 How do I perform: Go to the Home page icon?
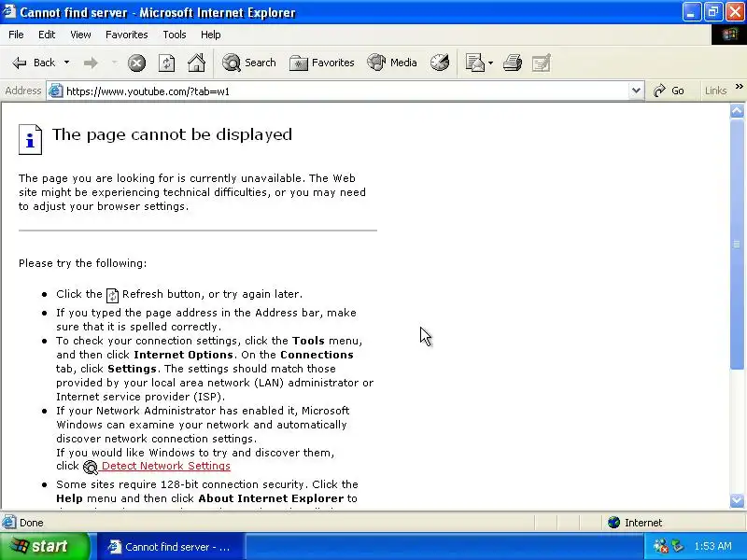[196, 63]
